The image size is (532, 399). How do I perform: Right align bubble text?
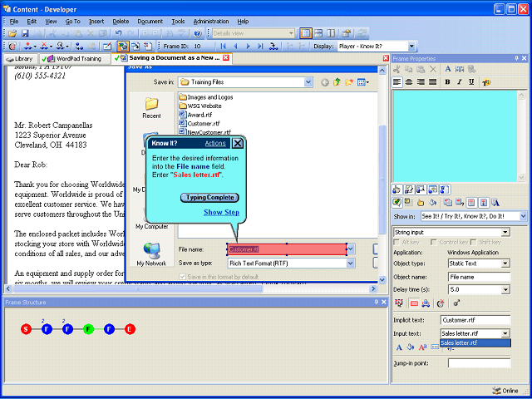421,82
